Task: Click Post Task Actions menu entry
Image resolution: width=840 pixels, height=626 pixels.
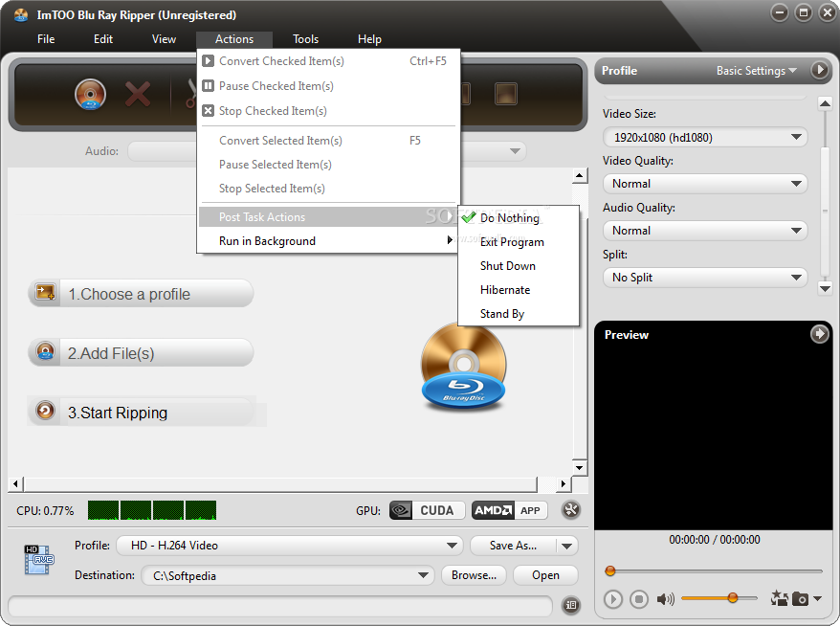Action: point(327,217)
